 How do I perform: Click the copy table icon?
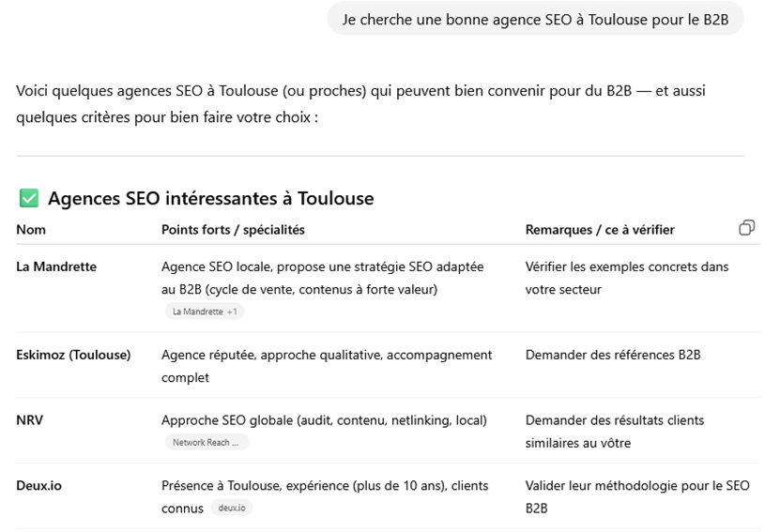coord(746,228)
